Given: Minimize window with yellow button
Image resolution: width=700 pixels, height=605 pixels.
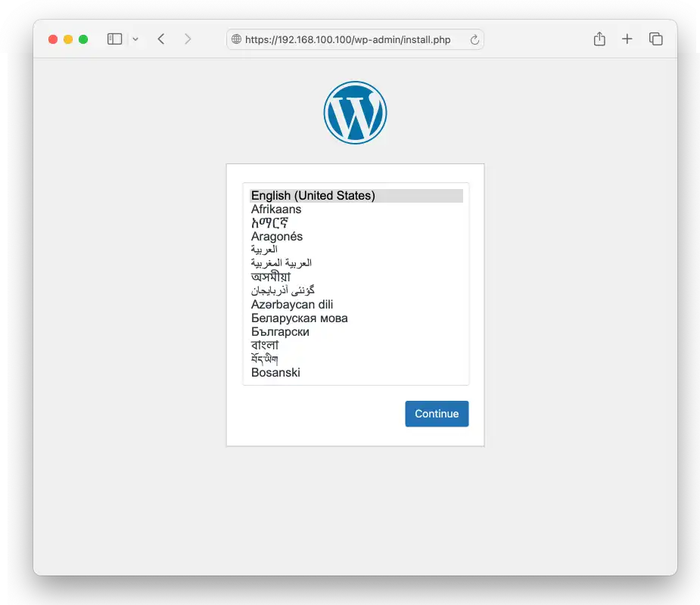Looking at the screenshot, I should 68,39.
